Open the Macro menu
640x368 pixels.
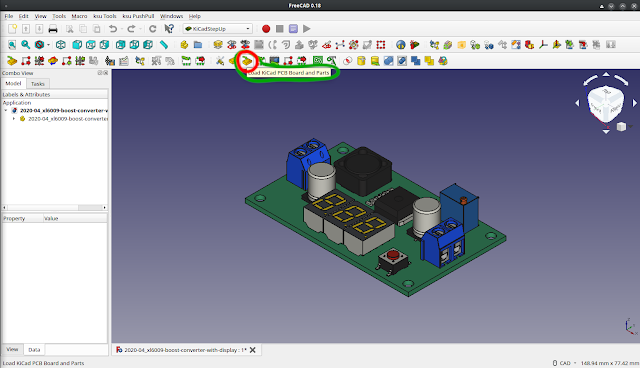point(79,16)
